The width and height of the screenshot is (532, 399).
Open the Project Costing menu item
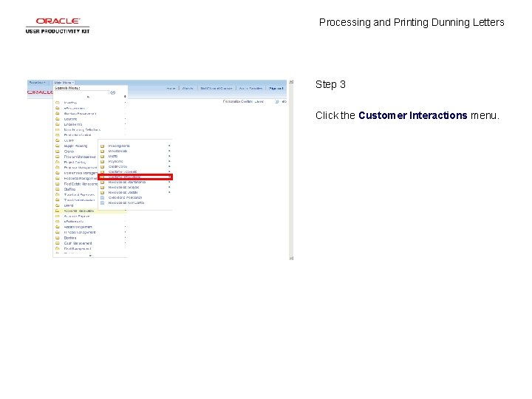(75, 162)
